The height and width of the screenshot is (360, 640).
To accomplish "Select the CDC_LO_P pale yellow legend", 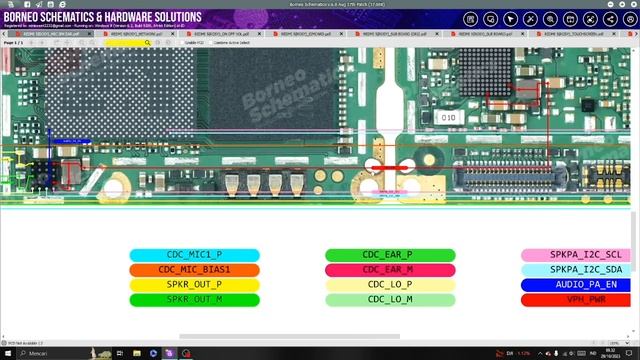I will 390,284.
